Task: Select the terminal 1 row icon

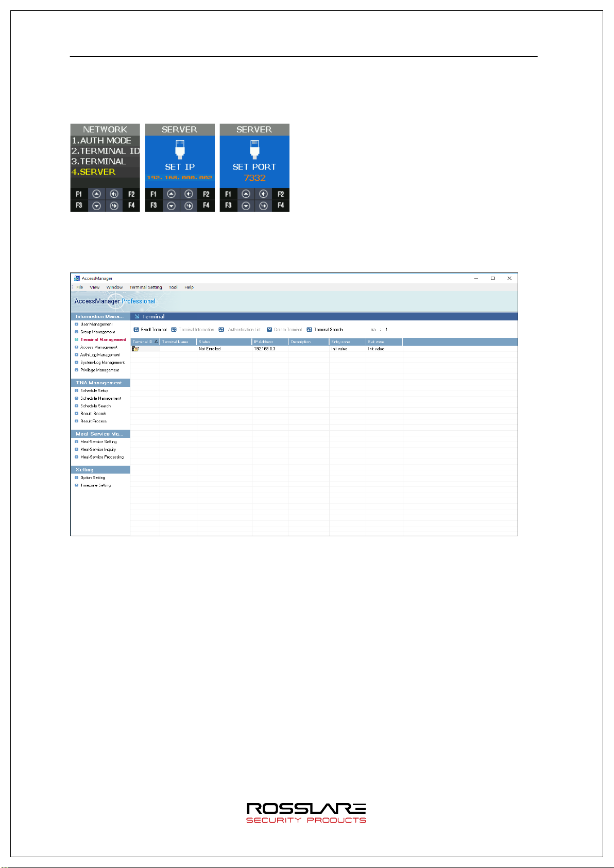Action: pyautogui.click(x=135, y=349)
